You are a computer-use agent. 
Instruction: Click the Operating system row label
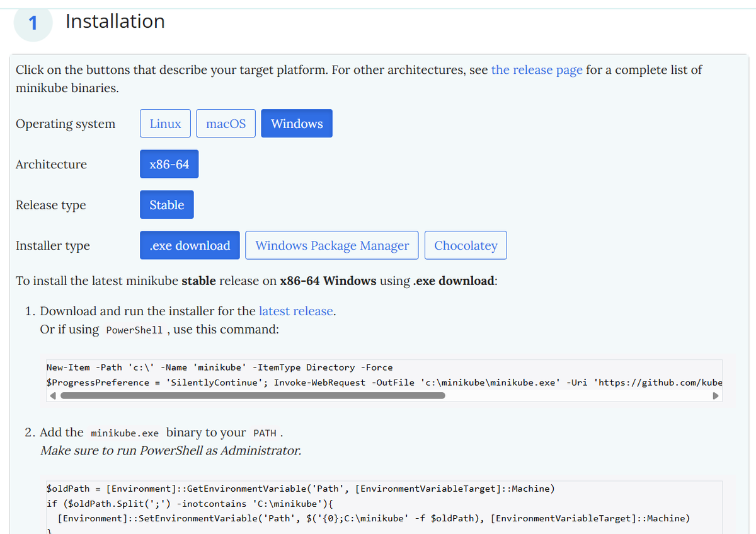66,124
